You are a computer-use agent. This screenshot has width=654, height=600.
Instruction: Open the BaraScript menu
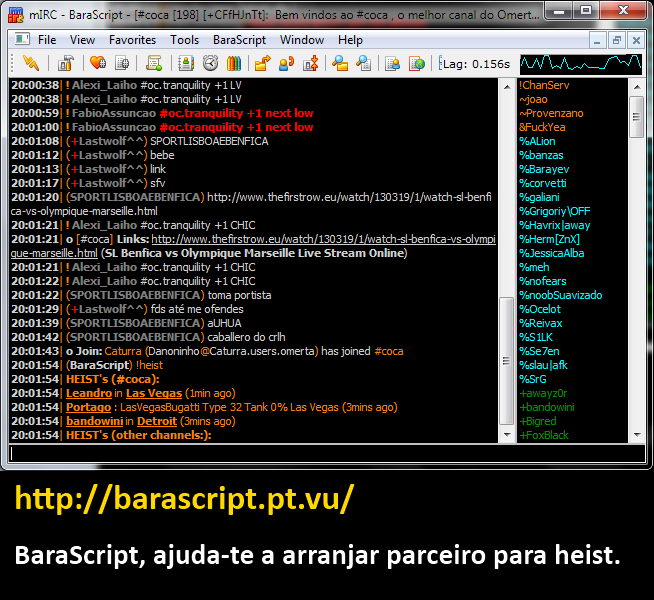tap(239, 40)
